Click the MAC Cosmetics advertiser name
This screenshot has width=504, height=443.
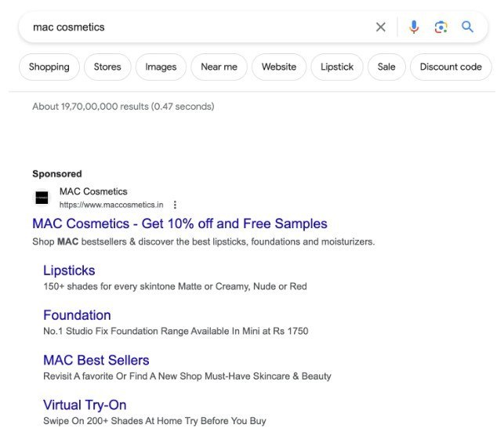tap(93, 191)
